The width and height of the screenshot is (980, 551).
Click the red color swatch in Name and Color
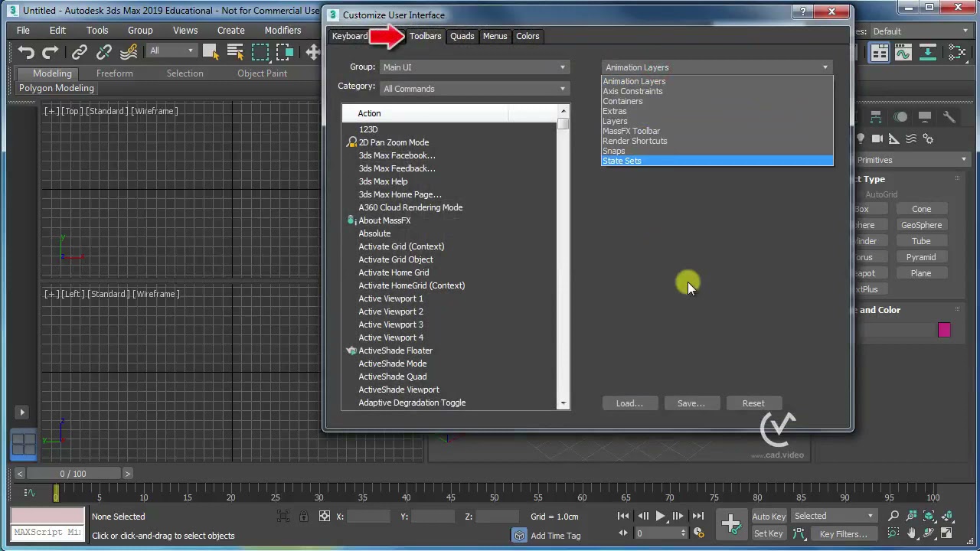tap(944, 330)
